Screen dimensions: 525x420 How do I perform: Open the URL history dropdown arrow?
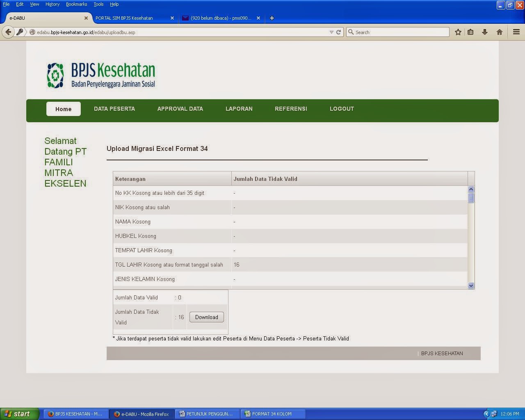pos(331,32)
